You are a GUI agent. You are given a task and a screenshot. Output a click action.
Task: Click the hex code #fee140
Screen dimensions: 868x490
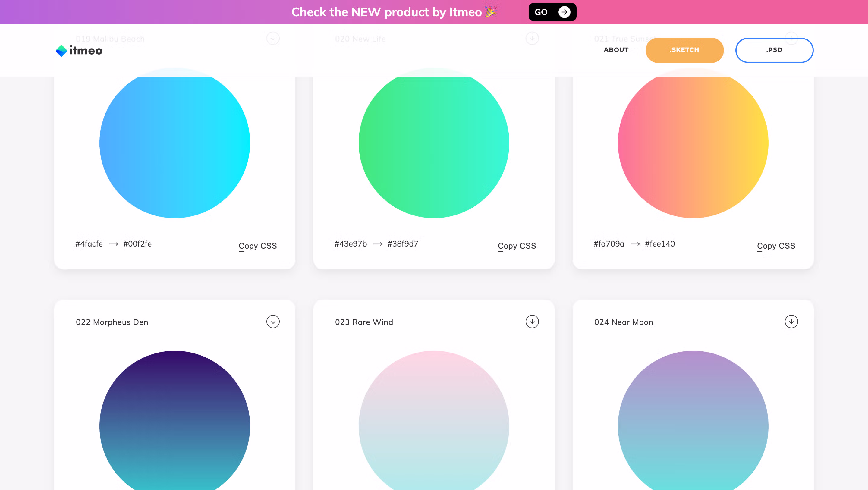pos(660,244)
